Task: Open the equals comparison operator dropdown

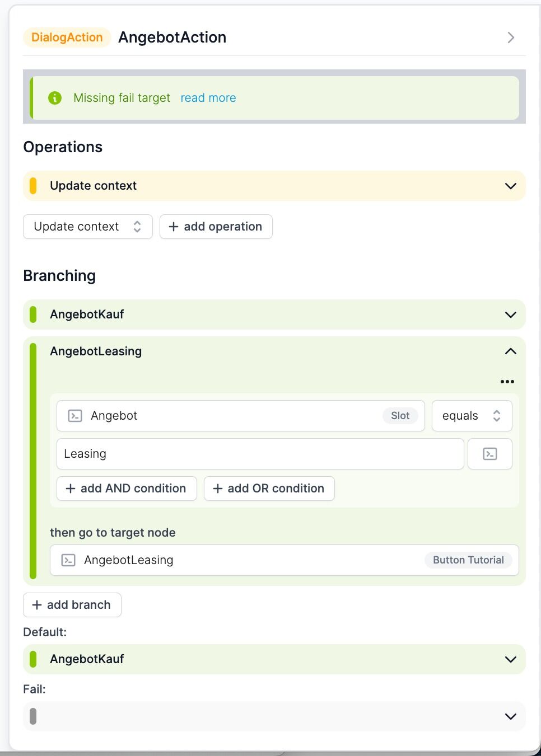Action: click(472, 416)
